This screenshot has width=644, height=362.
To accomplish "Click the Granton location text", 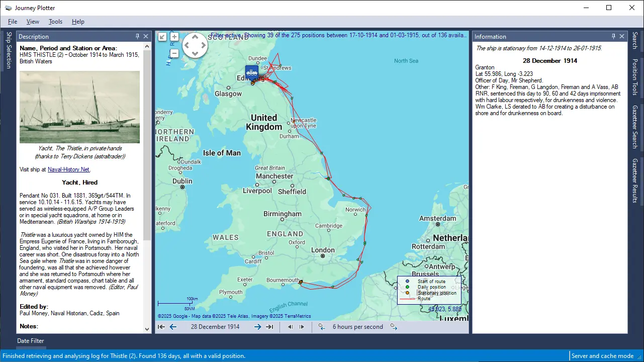I will [x=485, y=67].
